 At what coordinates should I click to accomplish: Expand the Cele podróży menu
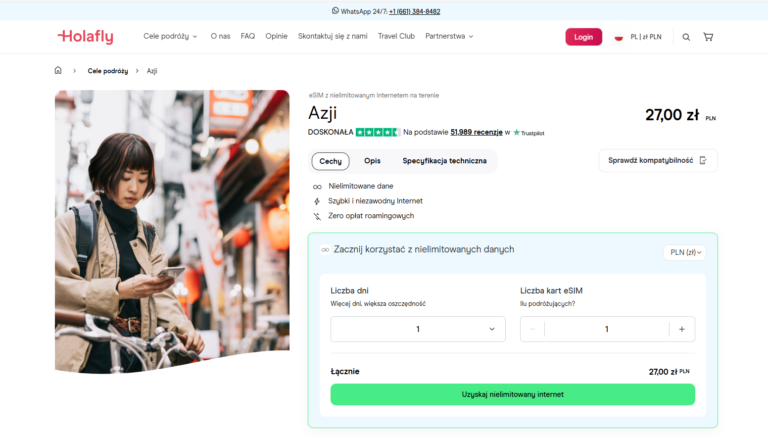170,36
